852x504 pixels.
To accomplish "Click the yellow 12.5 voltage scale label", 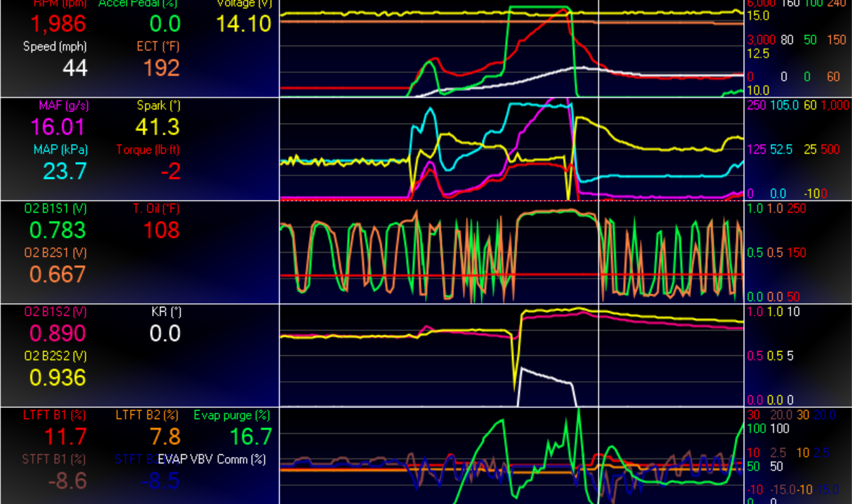I will pyautogui.click(x=758, y=53).
